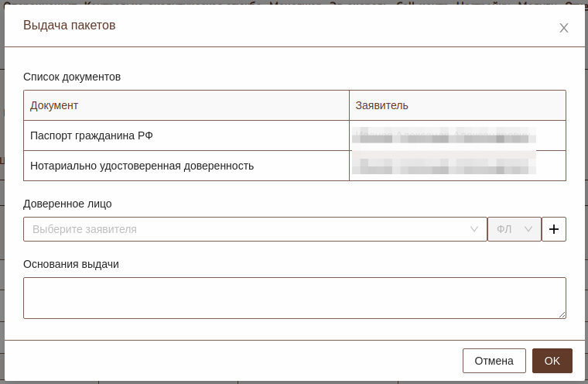Click the Основания выдачи label

point(71,264)
